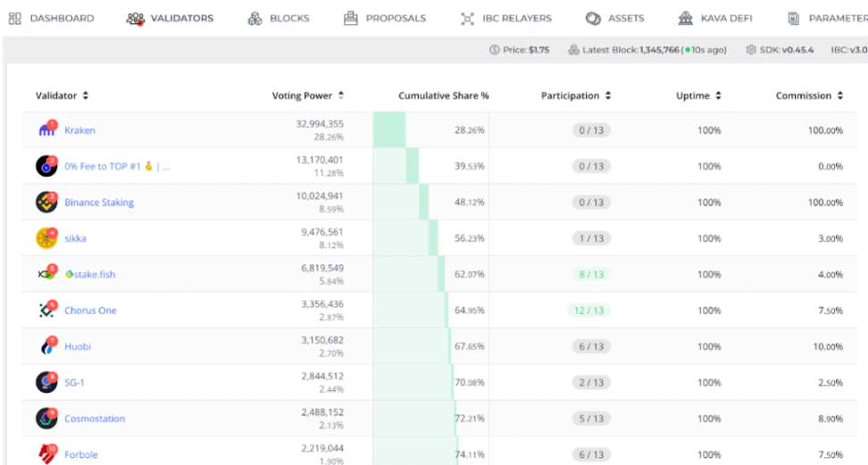Click the SG-1 validator avatar icon
The image size is (868, 465).
pyautogui.click(x=46, y=382)
